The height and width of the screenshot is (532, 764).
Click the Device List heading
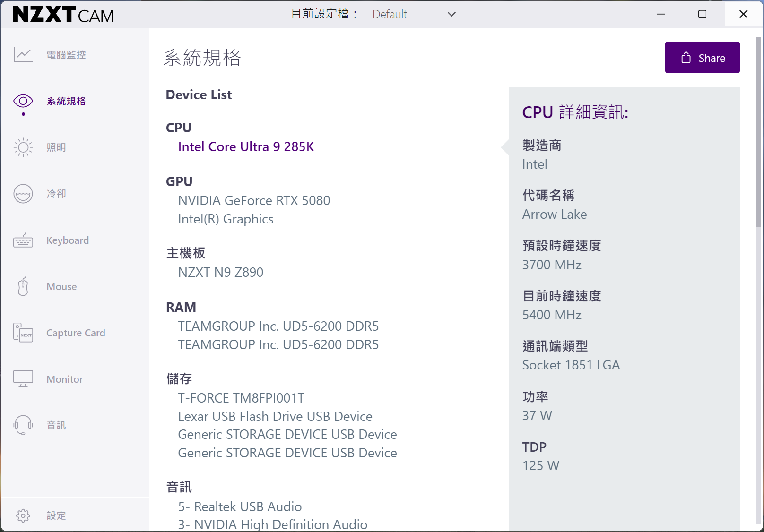(199, 94)
